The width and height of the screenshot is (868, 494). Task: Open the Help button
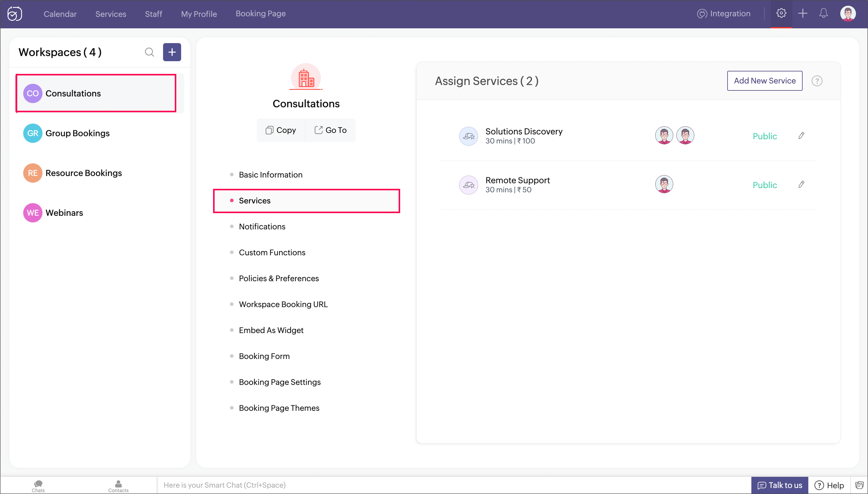point(829,485)
